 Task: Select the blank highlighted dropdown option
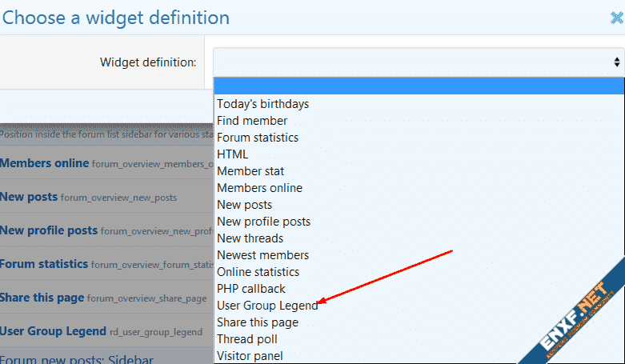pos(418,86)
